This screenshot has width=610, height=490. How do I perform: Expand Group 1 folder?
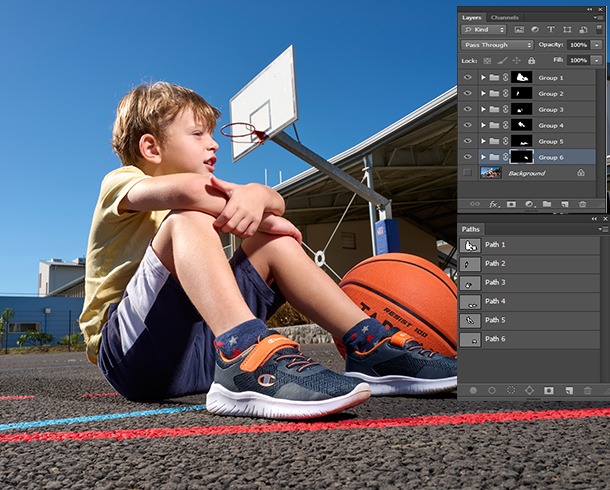coord(483,77)
